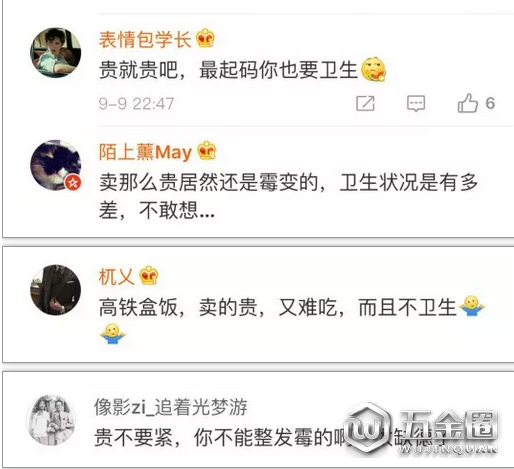Click the shrug emoji after 而且不卫生

pyautogui.click(x=472, y=306)
